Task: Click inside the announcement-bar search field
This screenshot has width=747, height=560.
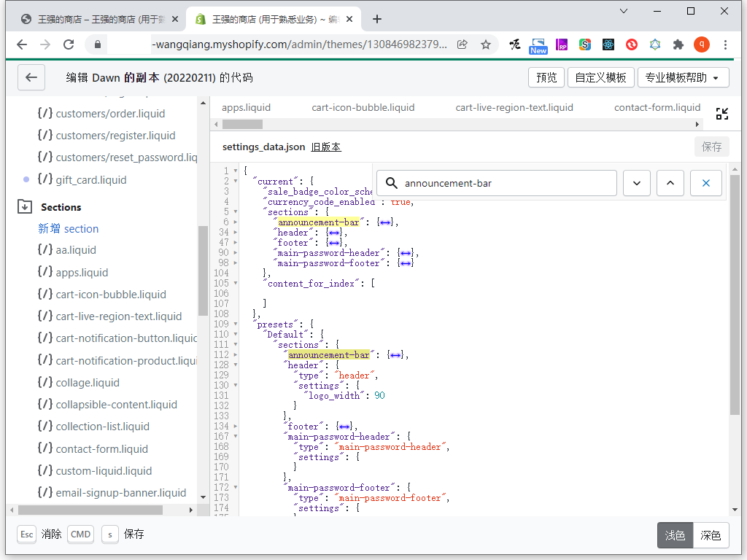Action: pyautogui.click(x=503, y=183)
